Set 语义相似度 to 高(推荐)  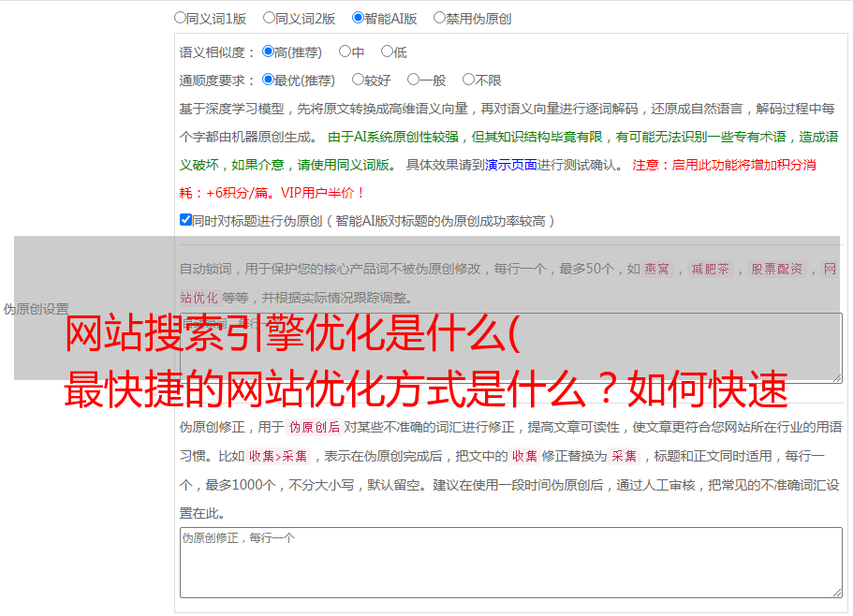(x=268, y=51)
